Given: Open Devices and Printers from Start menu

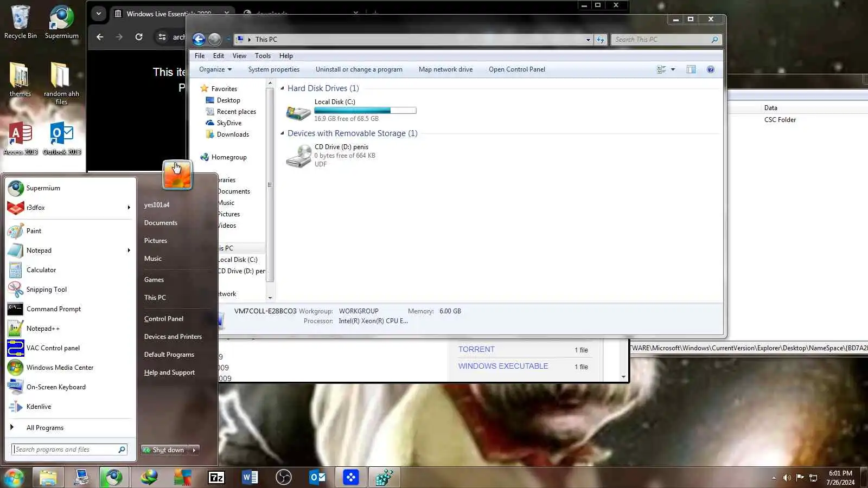Looking at the screenshot, I should (x=173, y=337).
